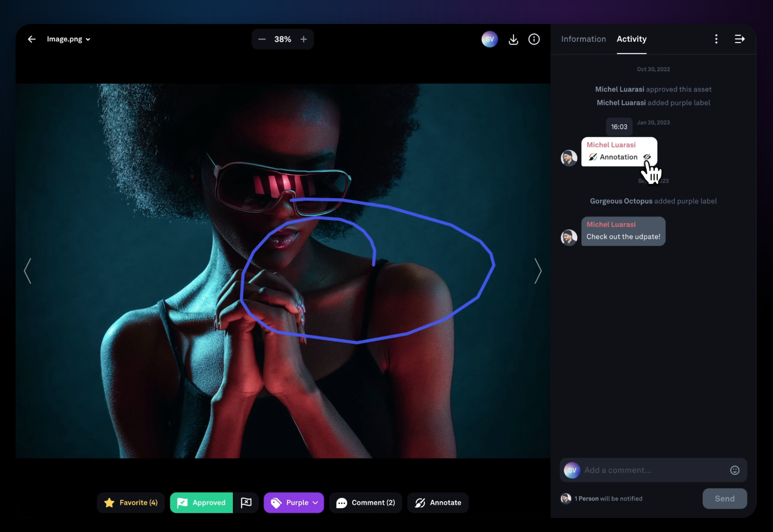The height and width of the screenshot is (532, 773).
Task: Select the Annotate tool
Action: (x=437, y=502)
